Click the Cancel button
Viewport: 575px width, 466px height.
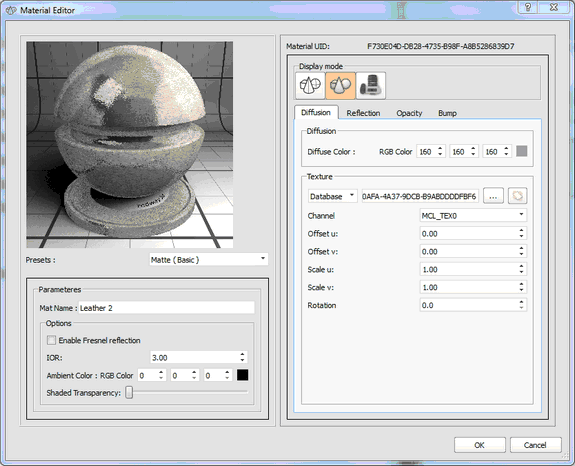[x=535, y=445]
